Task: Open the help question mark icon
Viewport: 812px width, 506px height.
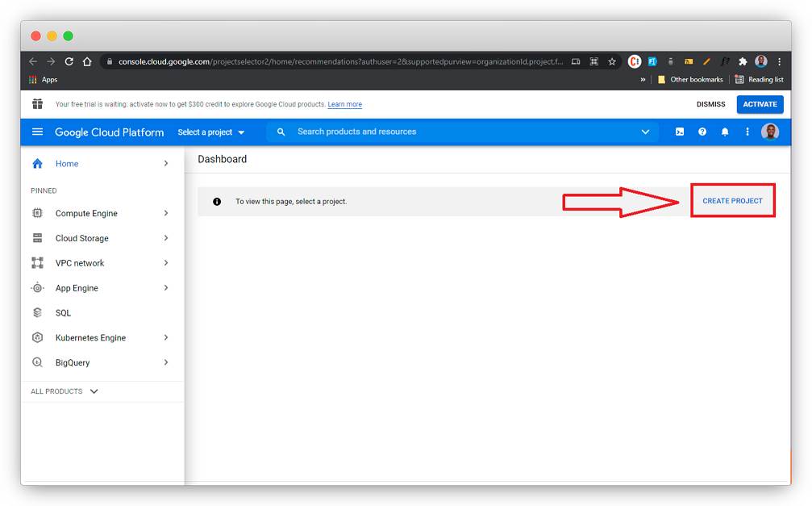Action: (x=702, y=132)
